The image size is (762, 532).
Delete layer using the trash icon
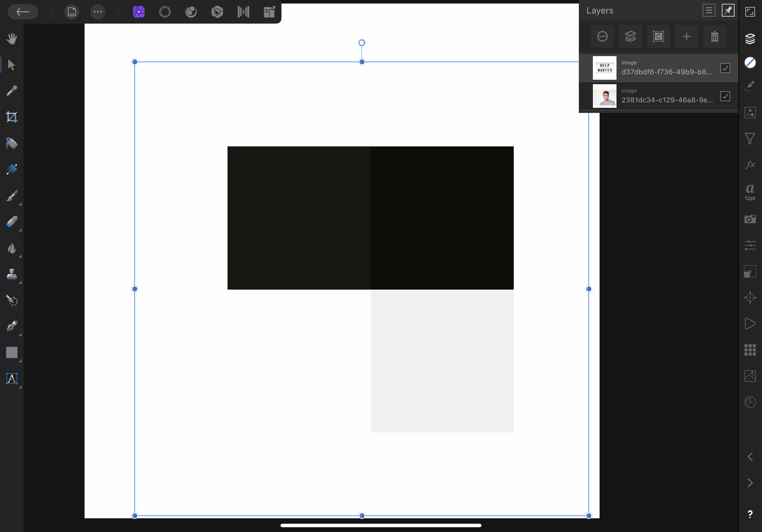tap(714, 36)
